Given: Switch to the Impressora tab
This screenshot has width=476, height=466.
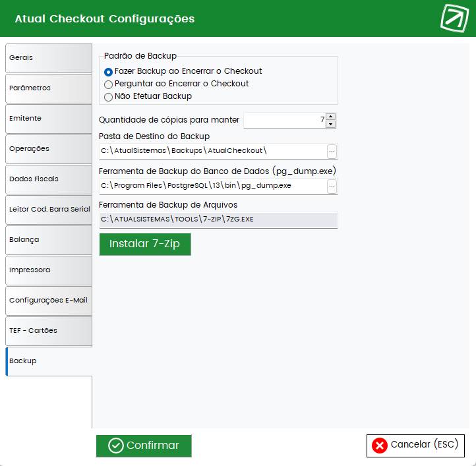Looking at the screenshot, I should (49, 270).
